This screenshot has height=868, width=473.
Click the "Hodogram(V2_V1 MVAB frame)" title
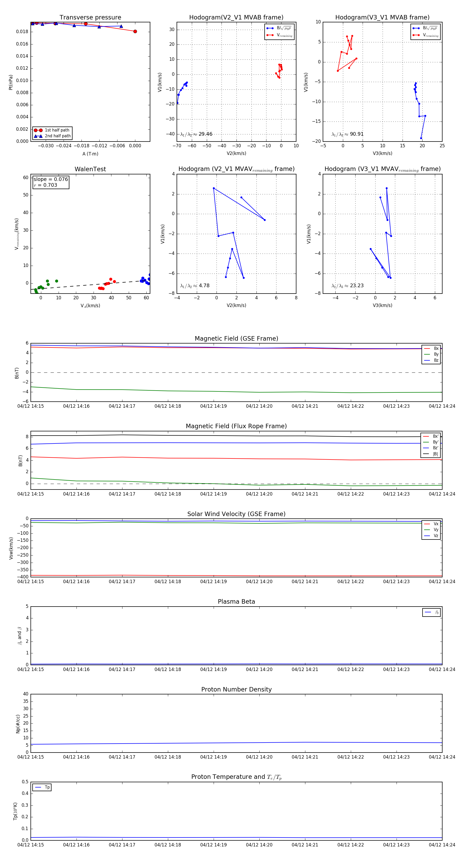tap(236, 17)
